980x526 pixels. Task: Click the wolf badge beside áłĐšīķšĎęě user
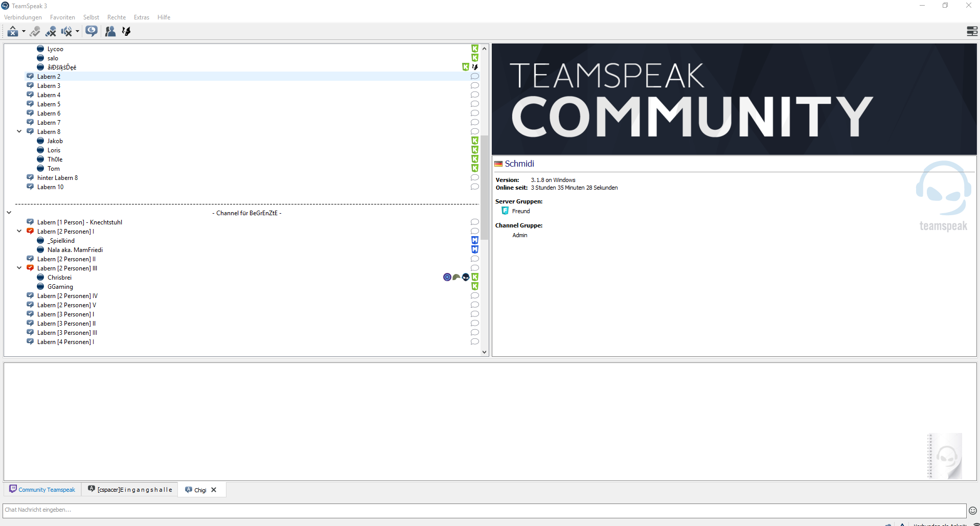coord(475,67)
